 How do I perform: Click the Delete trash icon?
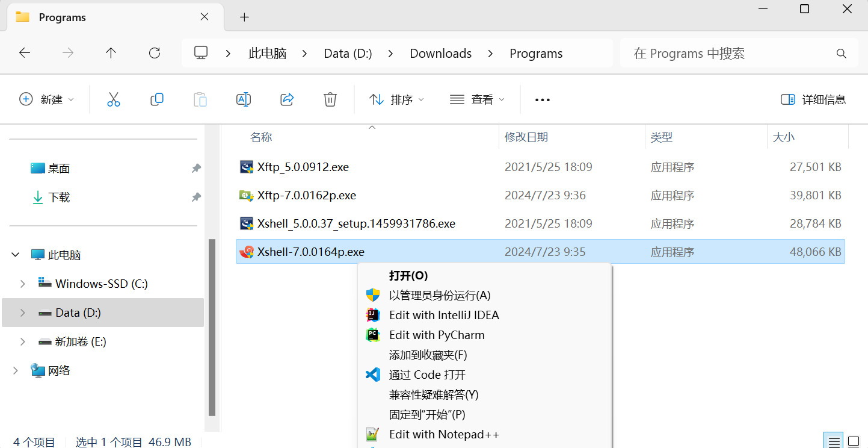[x=330, y=99]
